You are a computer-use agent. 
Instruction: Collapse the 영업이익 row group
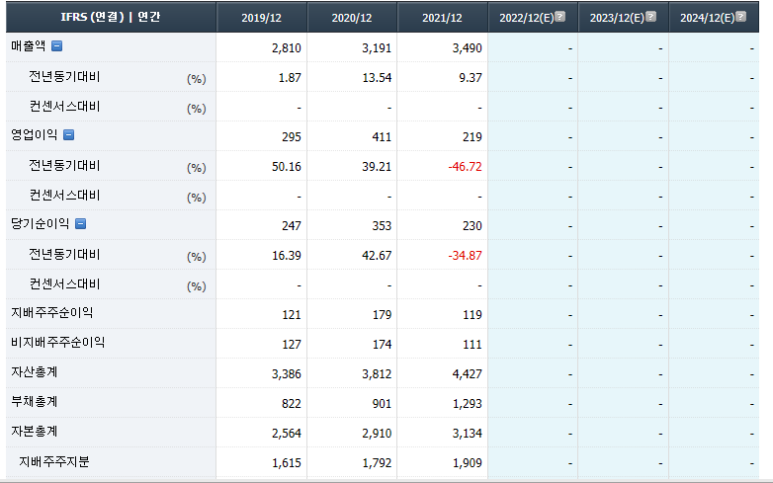point(69,135)
